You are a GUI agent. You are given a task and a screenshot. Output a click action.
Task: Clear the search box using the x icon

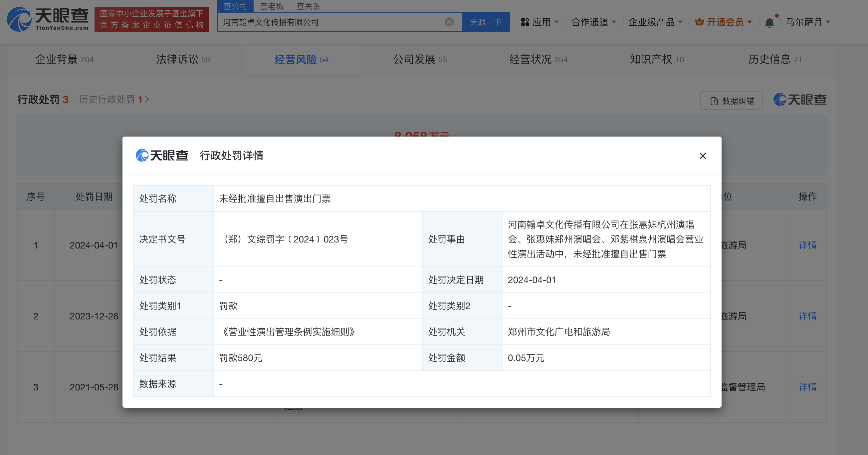pyautogui.click(x=449, y=22)
